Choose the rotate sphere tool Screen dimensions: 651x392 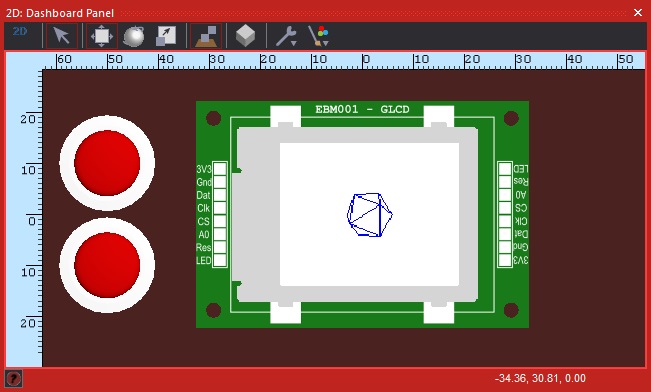(134, 36)
